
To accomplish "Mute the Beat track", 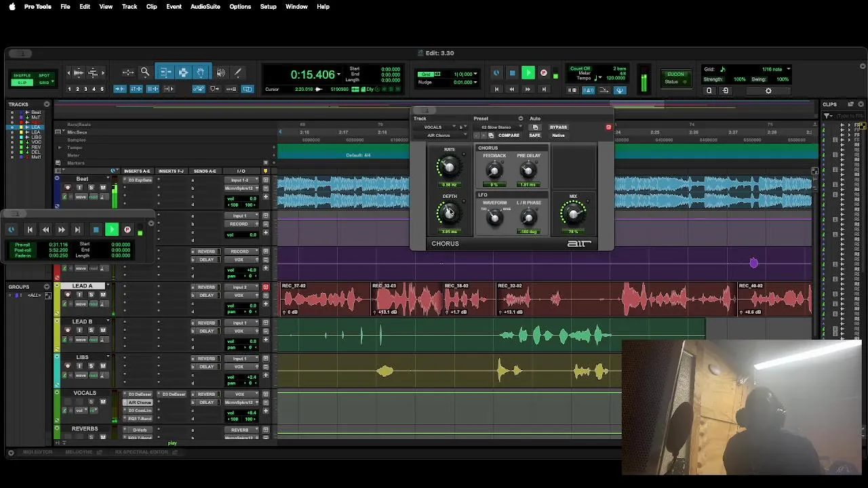I will point(102,188).
